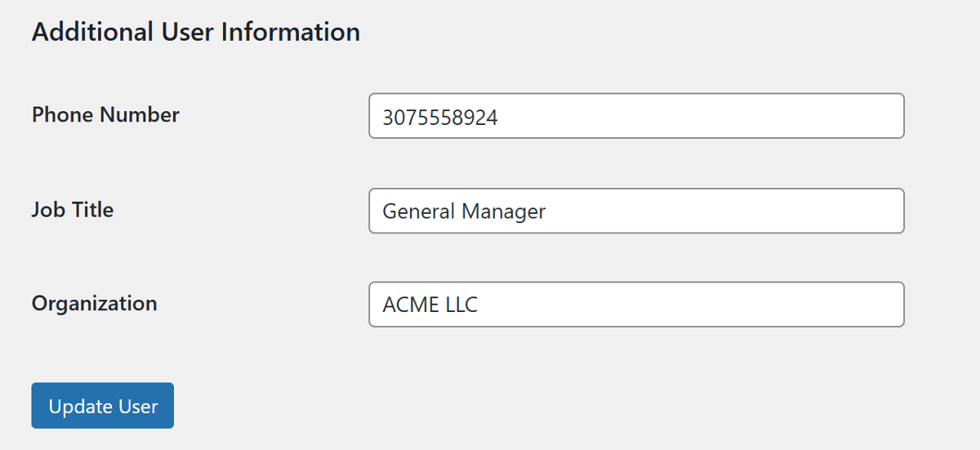Click the word Number in Phone label

(x=141, y=115)
